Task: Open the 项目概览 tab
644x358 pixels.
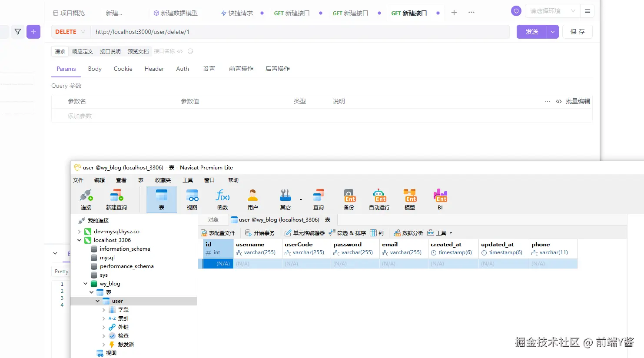Action: [69, 13]
